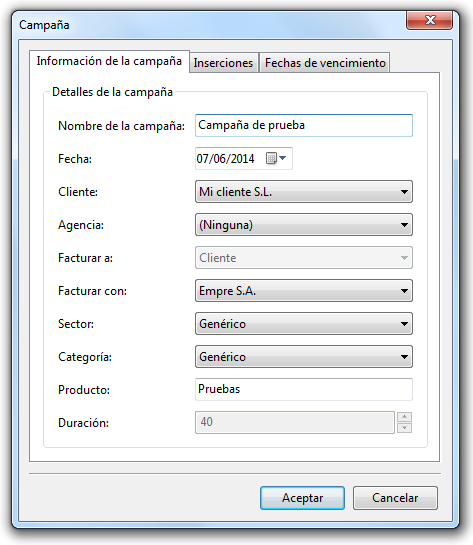Screen dimensions: 473x545
Task: Select the Información de la campaña tab
Action: click(109, 62)
